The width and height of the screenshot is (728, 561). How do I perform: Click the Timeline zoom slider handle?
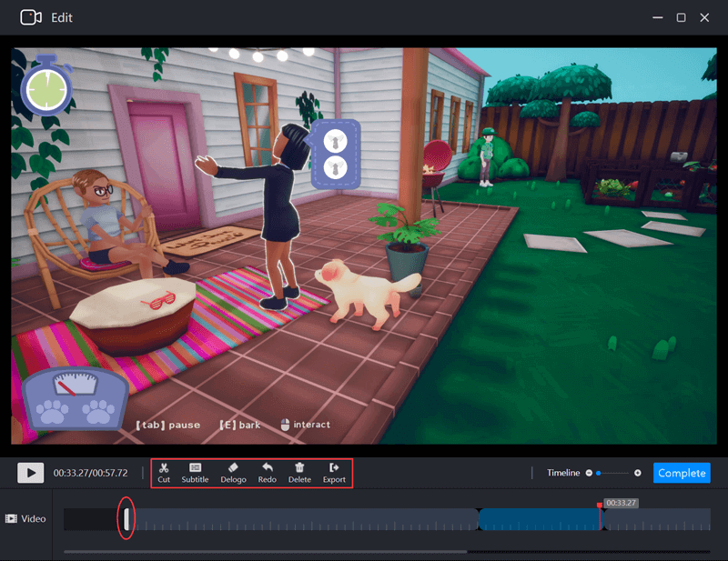(599, 473)
